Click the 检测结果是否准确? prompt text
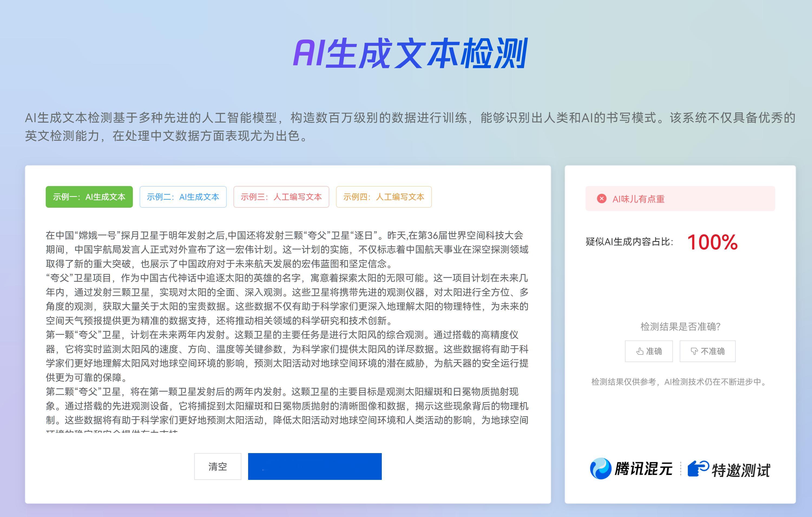The height and width of the screenshot is (517, 812). click(680, 326)
